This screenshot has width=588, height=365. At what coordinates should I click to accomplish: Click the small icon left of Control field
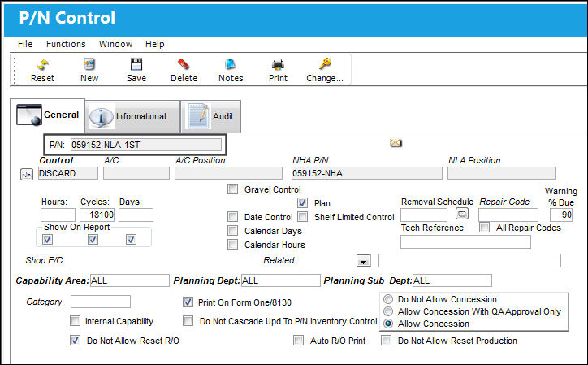point(27,175)
